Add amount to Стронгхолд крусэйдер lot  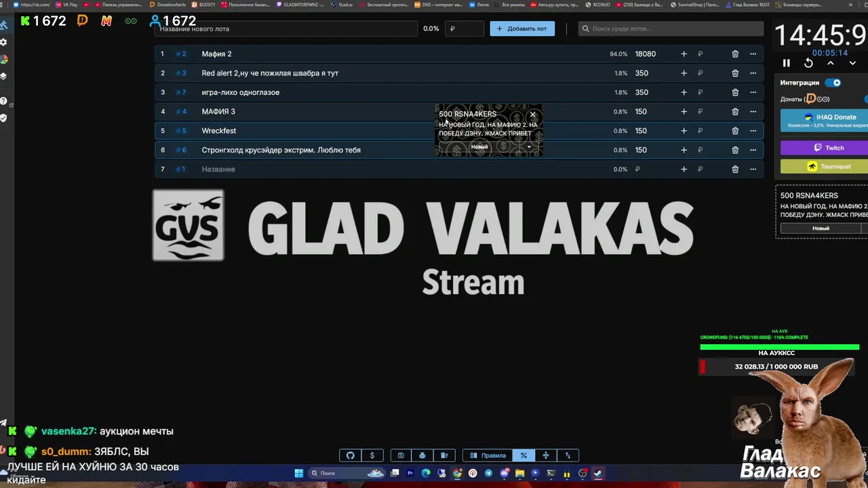pos(684,150)
